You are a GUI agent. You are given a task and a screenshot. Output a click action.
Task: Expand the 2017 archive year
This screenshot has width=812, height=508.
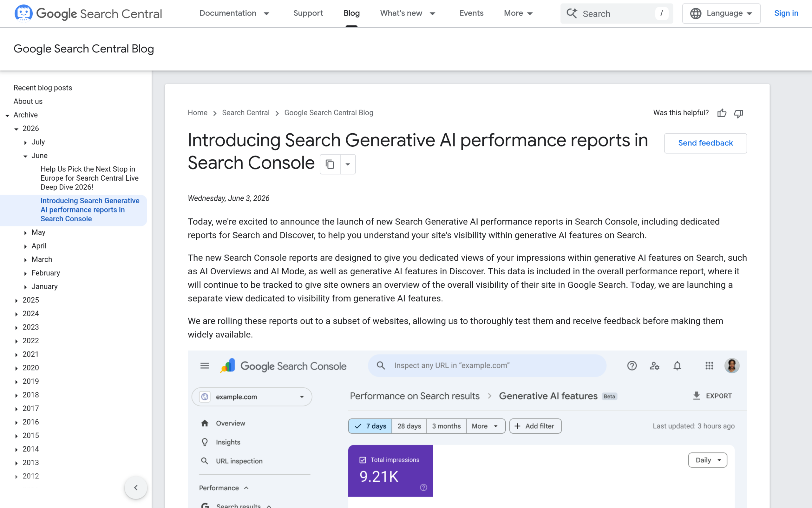coord(16,409)
